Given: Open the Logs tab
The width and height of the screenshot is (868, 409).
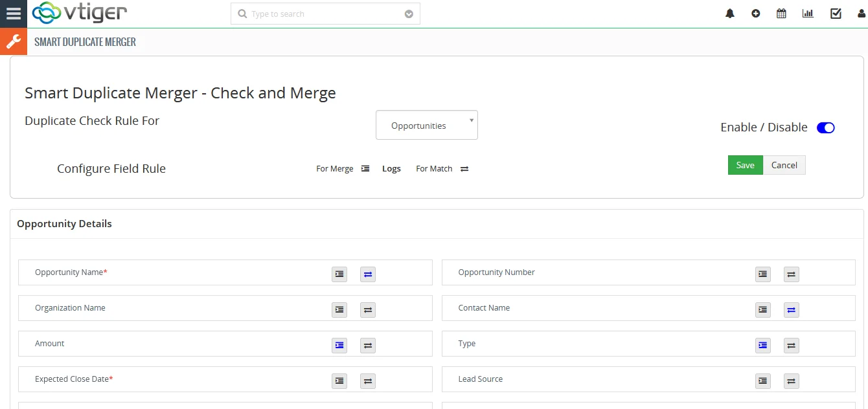Looking at the screenshot, I should click(391, 169).
